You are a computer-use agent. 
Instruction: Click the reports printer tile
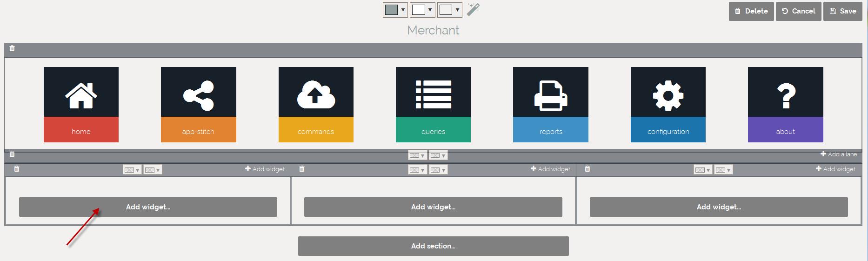(x=550, y=105)
